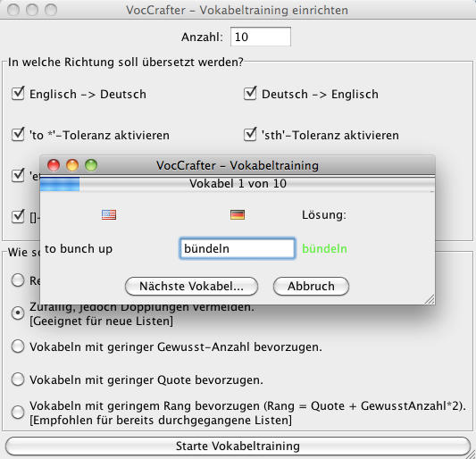The width and height of the screenshot is (476, 459).
Task: Click the Abbruch button
Action: pyautogui.click(x=311, y=287)
